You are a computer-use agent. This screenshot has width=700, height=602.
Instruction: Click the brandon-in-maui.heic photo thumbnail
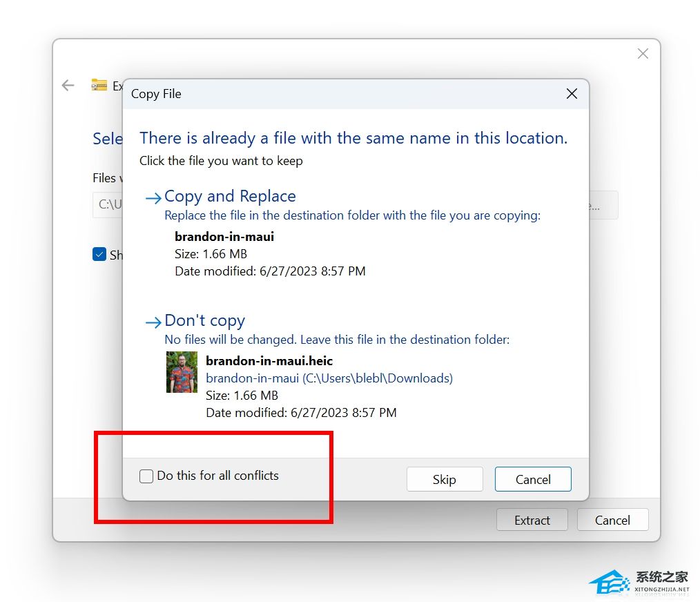(x=182, y=372)
